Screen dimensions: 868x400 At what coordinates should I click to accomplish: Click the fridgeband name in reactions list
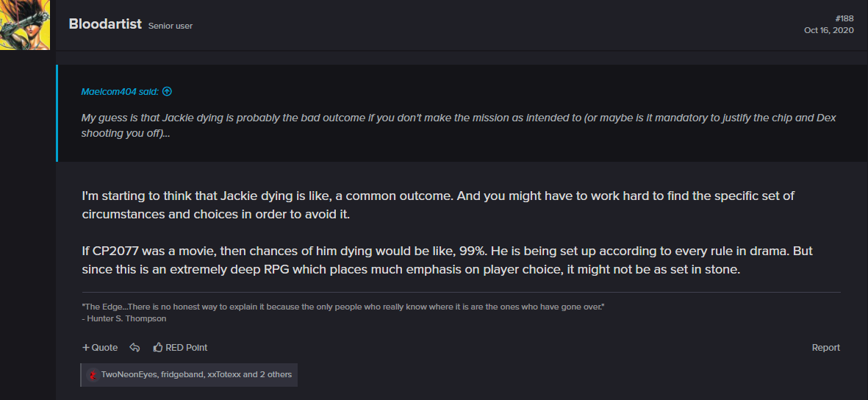point(182,374)
